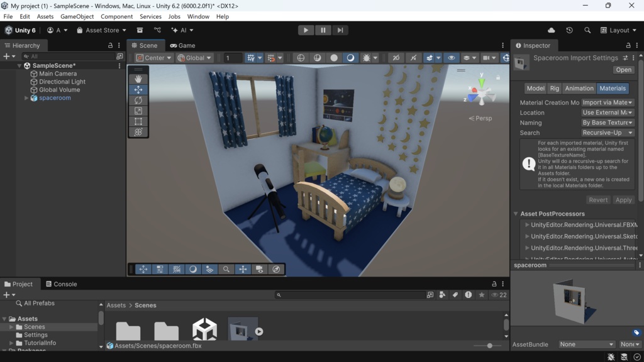Open Naming By Base Texture dropdown

(x=608, y=123)
